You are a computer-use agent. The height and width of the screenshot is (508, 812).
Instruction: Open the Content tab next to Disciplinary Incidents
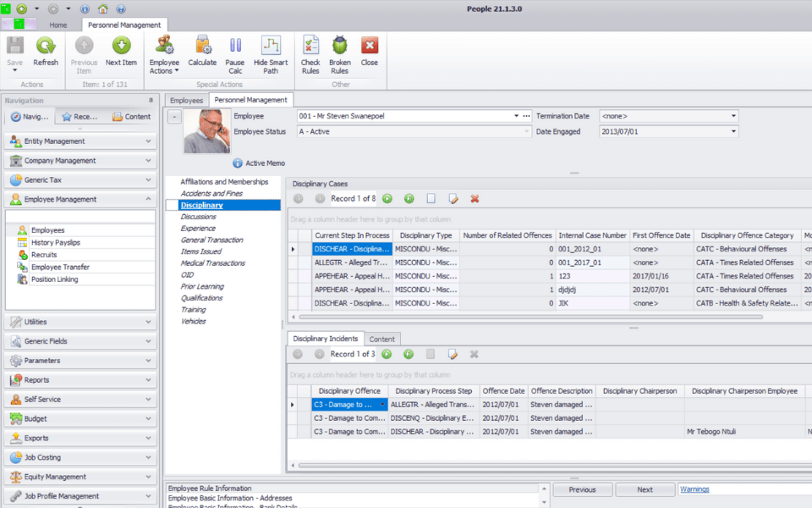pos(381,337)
